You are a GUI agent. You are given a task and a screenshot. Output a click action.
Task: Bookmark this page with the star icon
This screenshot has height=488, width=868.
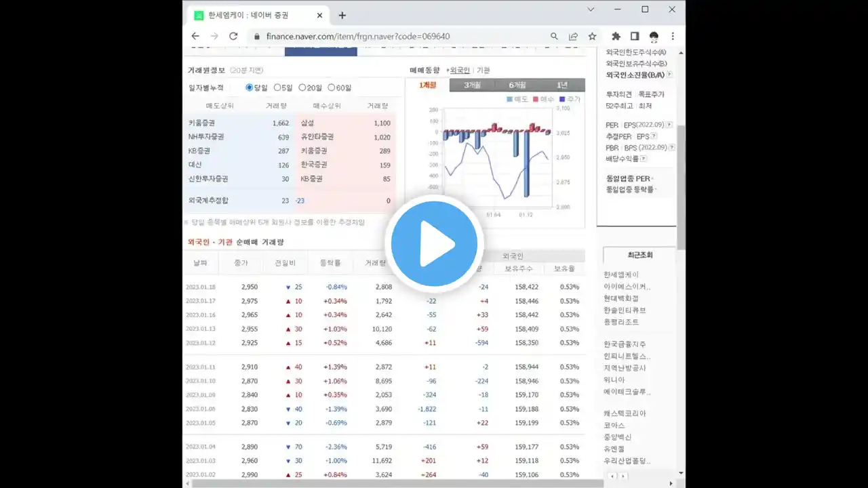click(x=592, y=36)
